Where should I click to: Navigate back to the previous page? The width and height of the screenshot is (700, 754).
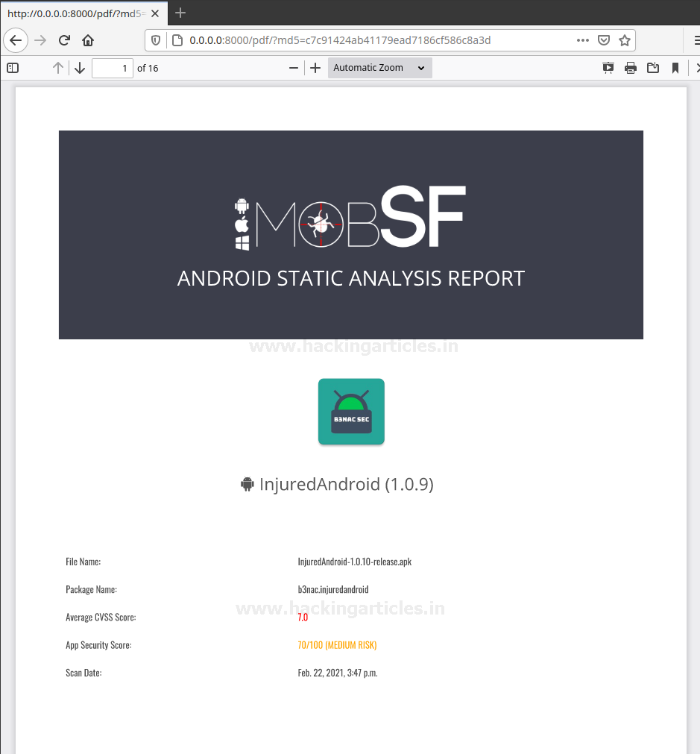16,40
